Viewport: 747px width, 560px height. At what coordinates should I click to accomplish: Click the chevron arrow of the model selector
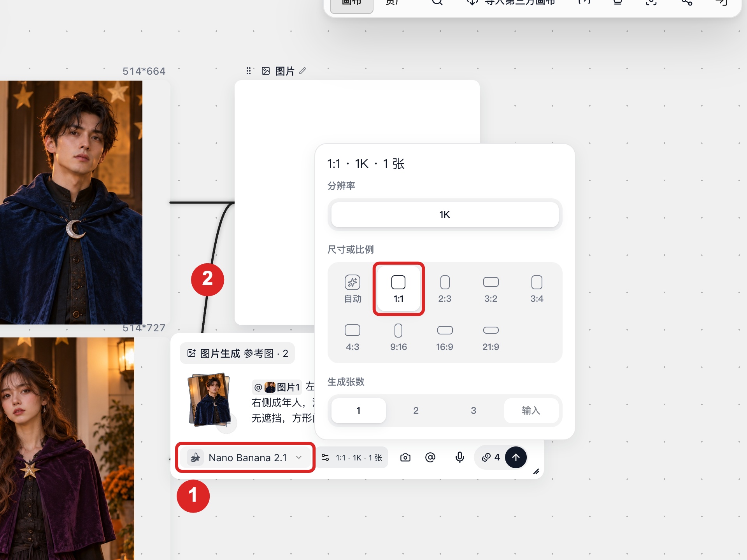pyautogui.click(x=299, y=457)
